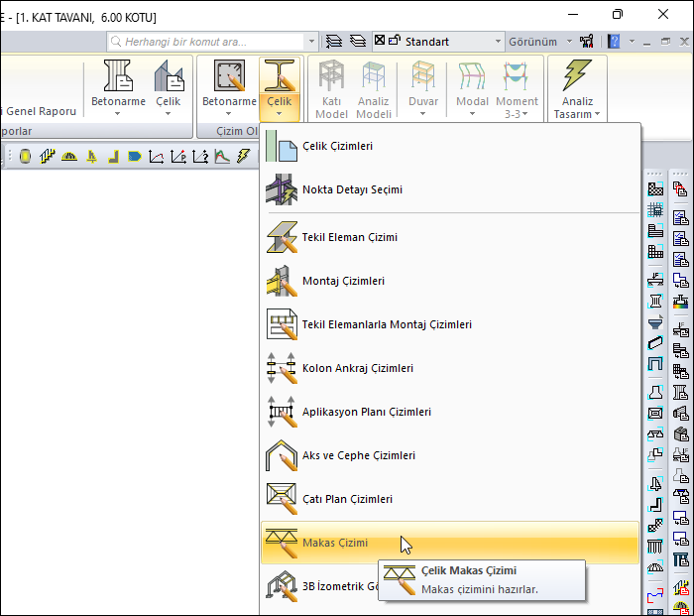Viewport: 694px width, 616px height.
Task: Select Nokta Detayı Seçimi menu entry
Action: point(450,189)
